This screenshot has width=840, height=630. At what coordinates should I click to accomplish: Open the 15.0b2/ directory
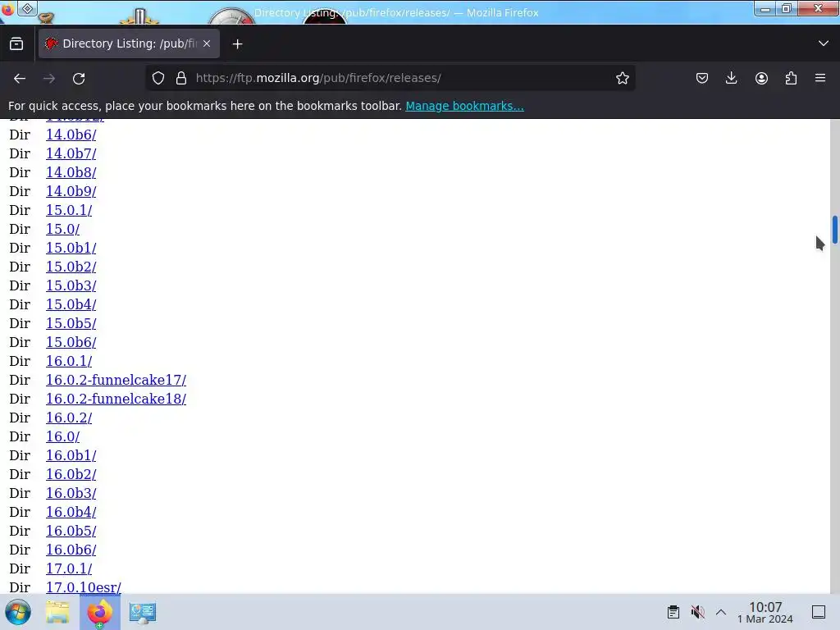[71, 267]
